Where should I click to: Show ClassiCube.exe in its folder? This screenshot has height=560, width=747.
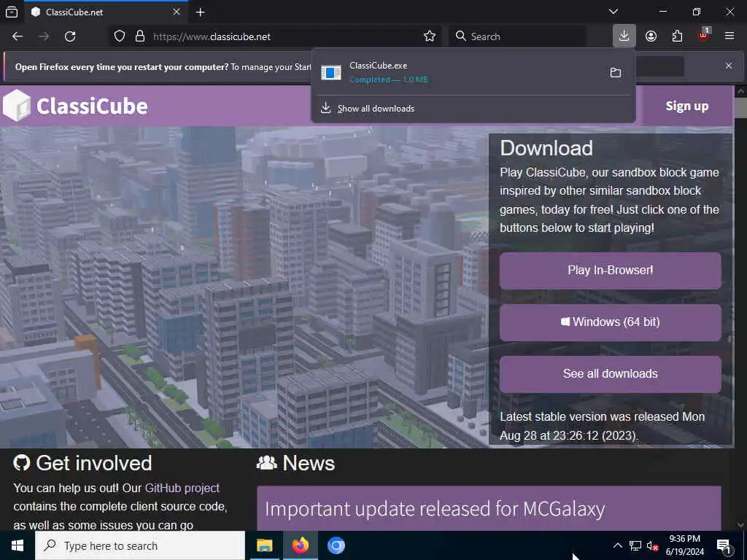(616, 72)
